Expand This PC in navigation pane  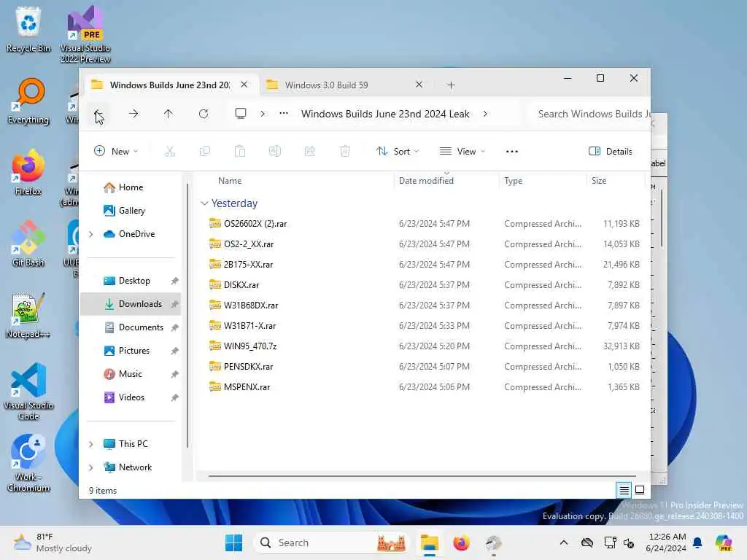click(91, 444)
